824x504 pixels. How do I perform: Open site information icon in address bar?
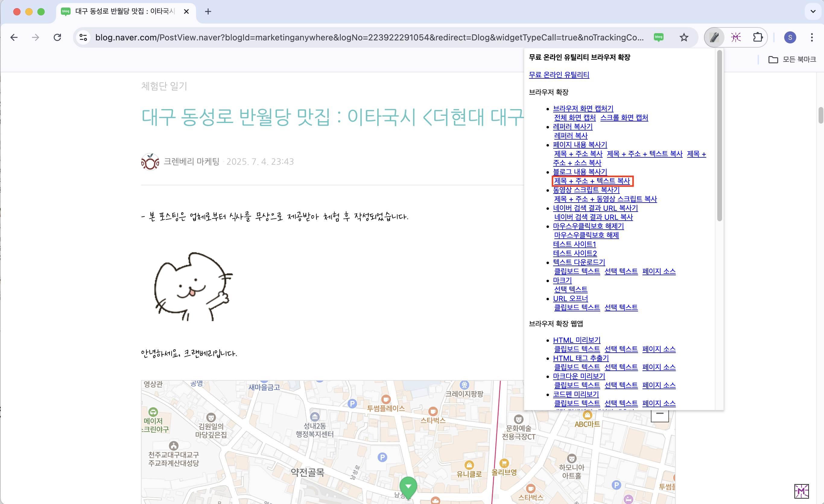click(x=83, y=37)
